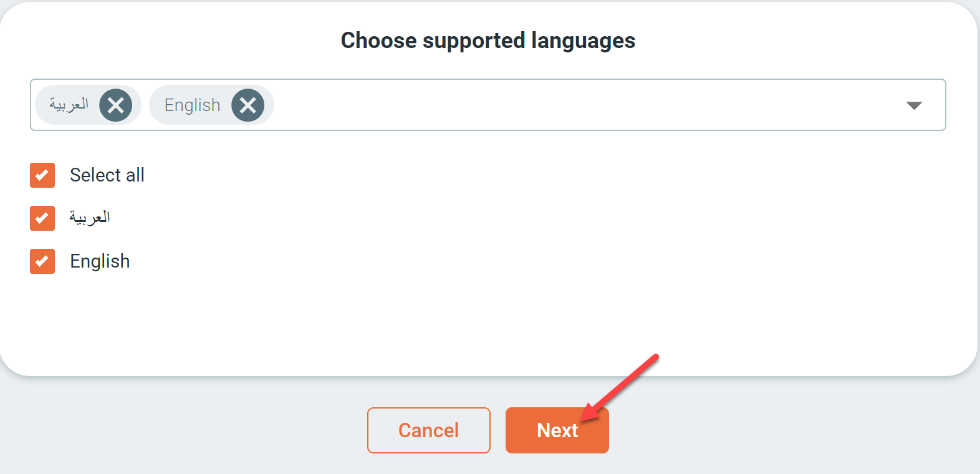
Task: Select the العربية chip text in field
Action: [69, 104]
